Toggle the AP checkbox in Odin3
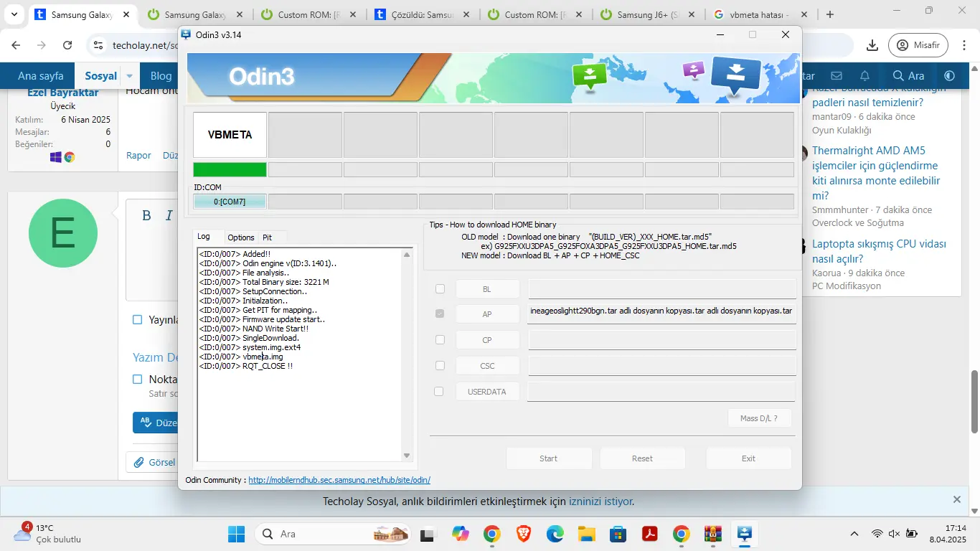This screenshot has height=551, width=980. pyautogui.click(x=440, y=314)
